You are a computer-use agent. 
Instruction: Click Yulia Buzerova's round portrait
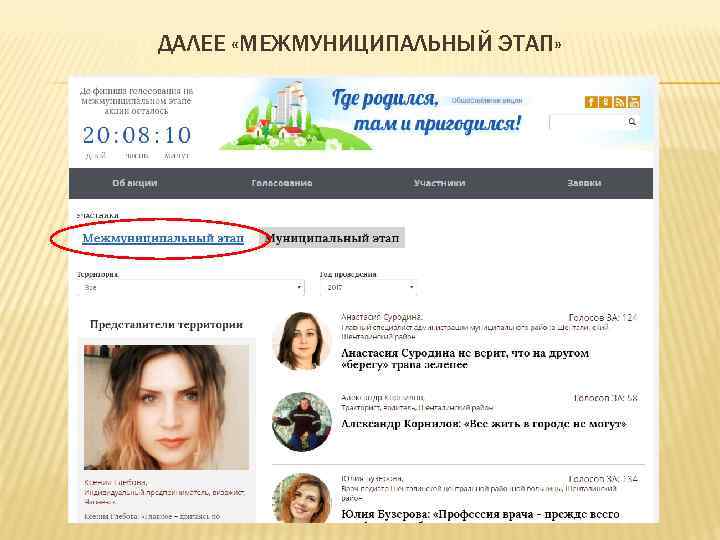(x=302, y=499)
